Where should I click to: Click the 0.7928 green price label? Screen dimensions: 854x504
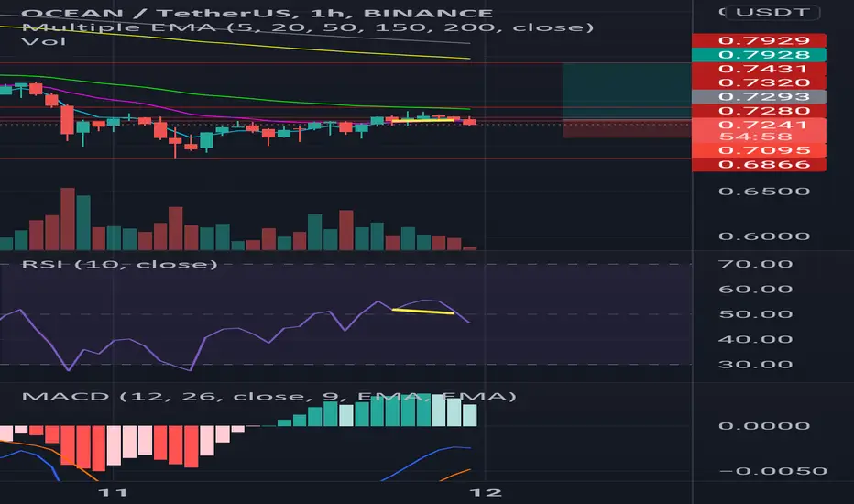pos(759,54)
